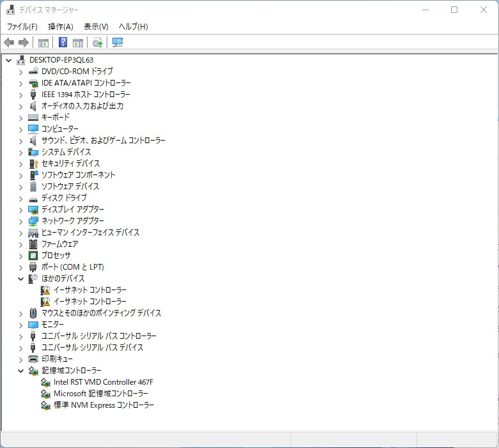The image size is (499, 448).
Task: Maximize the デバイス マネージャー window
Action: [x=454, y=10]
